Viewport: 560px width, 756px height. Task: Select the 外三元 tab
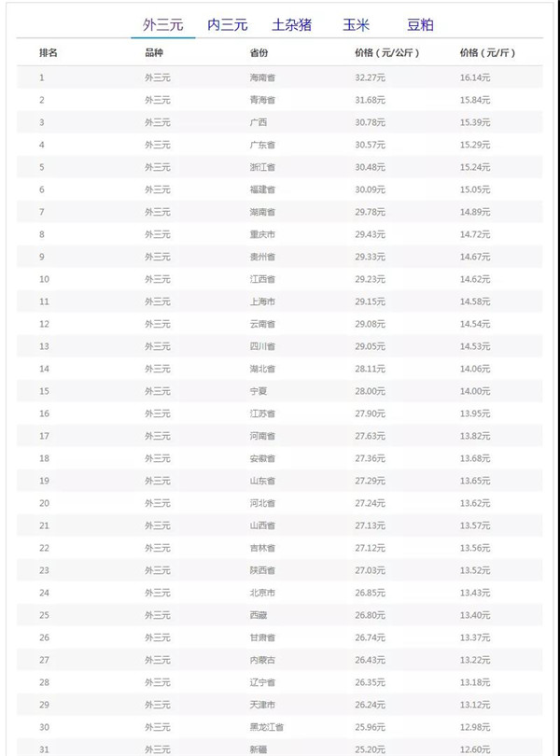(x=163, y=24)
